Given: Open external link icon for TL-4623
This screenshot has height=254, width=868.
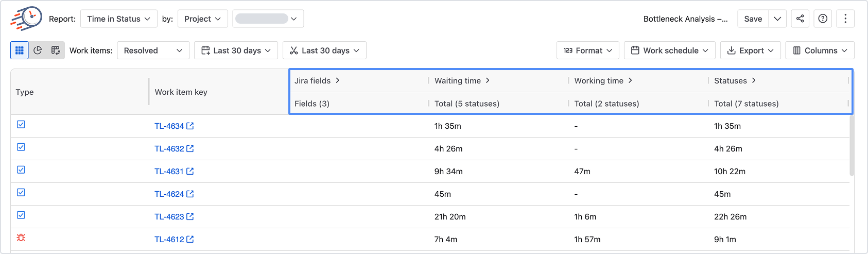Looking at the screenshot, I should [190, 216].
